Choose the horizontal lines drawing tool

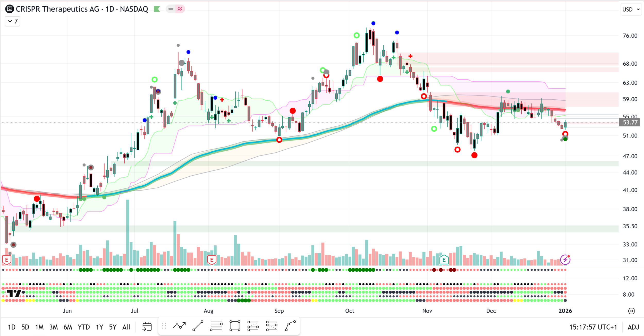click(216, 326)
